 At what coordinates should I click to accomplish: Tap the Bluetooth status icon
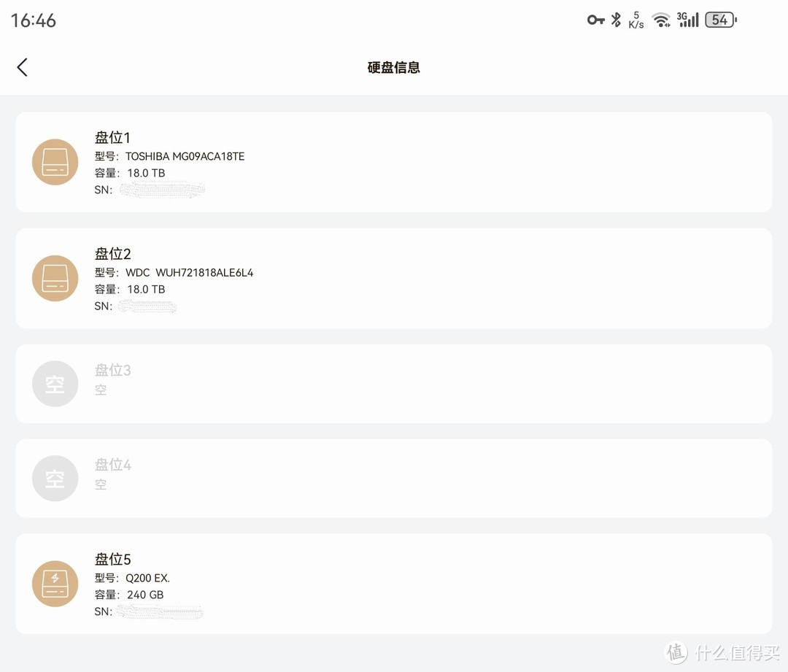click(616, 20)
